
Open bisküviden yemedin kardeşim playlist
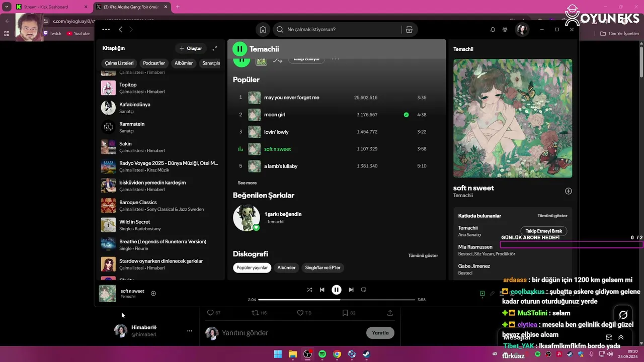[160, 186]
